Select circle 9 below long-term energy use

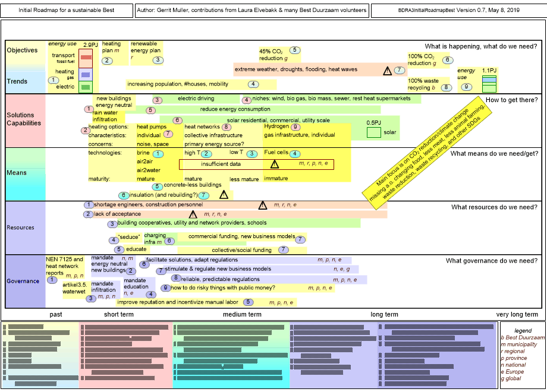pos(466,87)
